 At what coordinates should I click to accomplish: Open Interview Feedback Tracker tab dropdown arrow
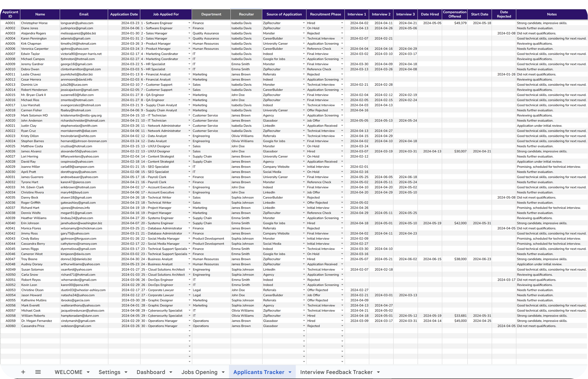(378, 372)
